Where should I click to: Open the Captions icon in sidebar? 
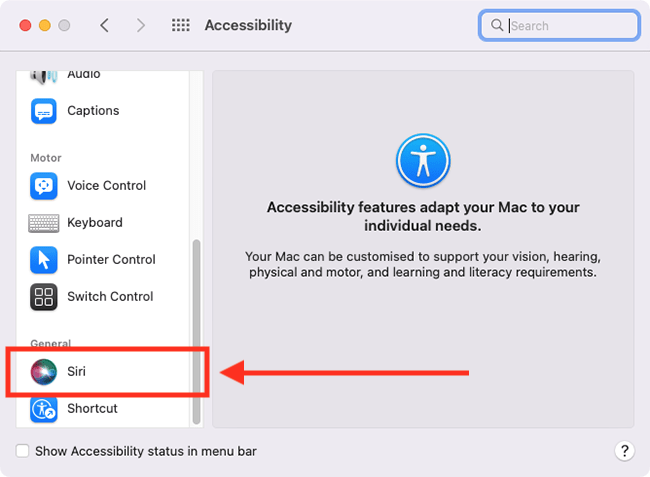click(44, 111)
